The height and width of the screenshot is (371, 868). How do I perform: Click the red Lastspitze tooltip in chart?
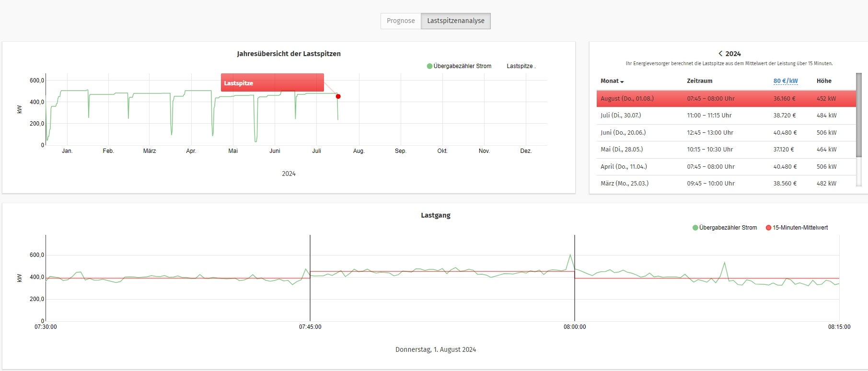(272, 82)
